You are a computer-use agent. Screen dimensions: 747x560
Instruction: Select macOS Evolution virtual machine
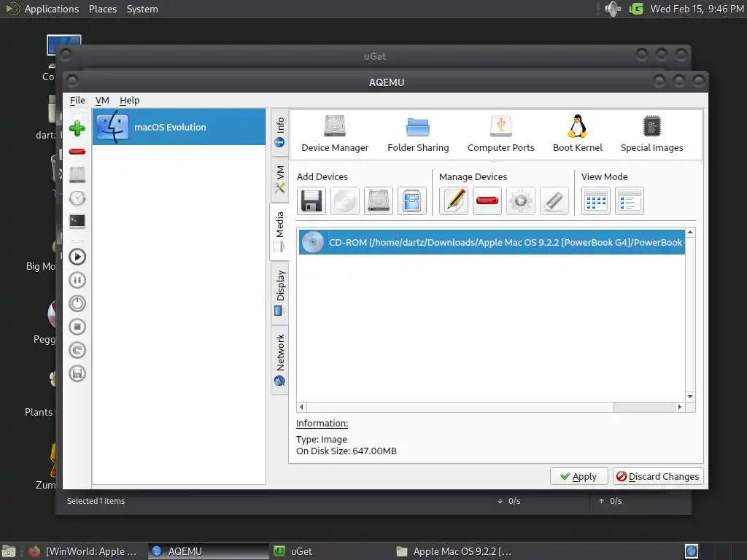coord(179,127)
